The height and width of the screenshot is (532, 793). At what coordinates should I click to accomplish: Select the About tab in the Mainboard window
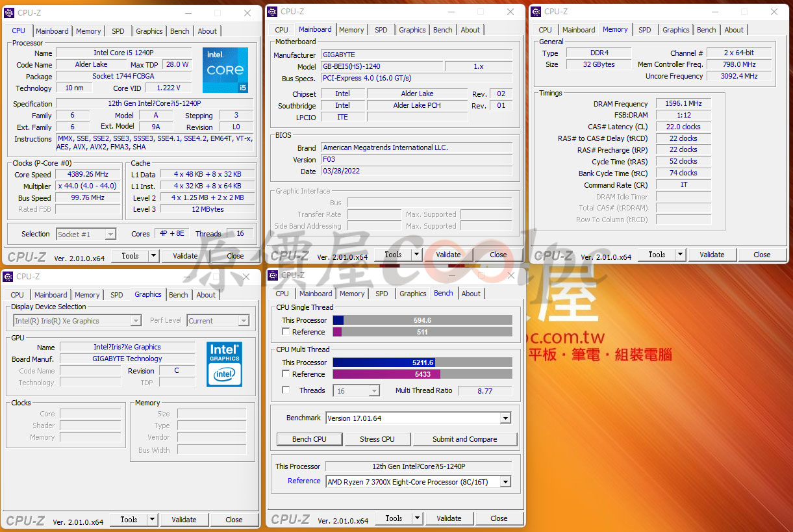(x=470, y=30)
